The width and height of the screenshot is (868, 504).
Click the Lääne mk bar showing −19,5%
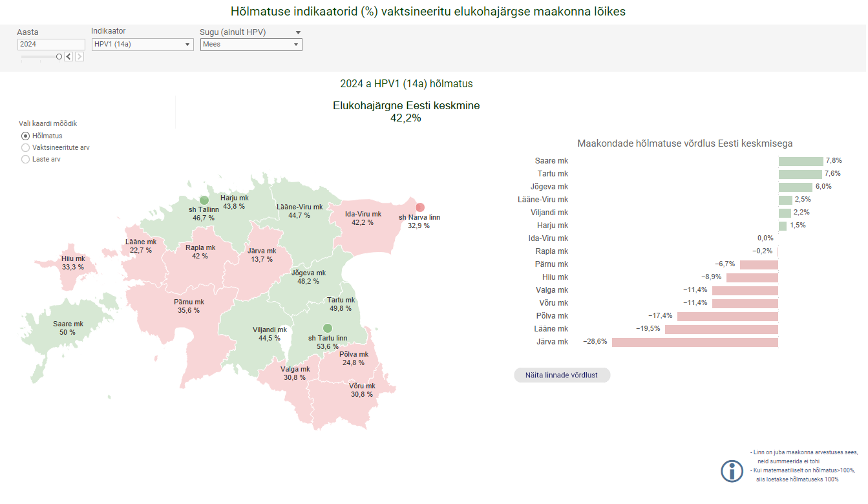click(x=721, y=329)
